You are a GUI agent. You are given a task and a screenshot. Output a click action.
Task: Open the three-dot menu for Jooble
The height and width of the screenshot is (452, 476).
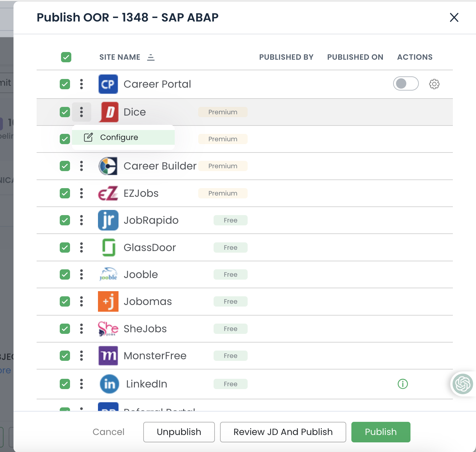82,274
